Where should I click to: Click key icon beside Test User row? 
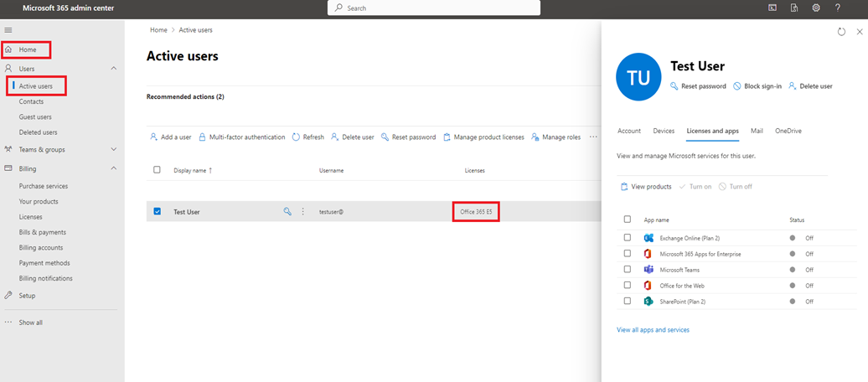click(287, 212)
